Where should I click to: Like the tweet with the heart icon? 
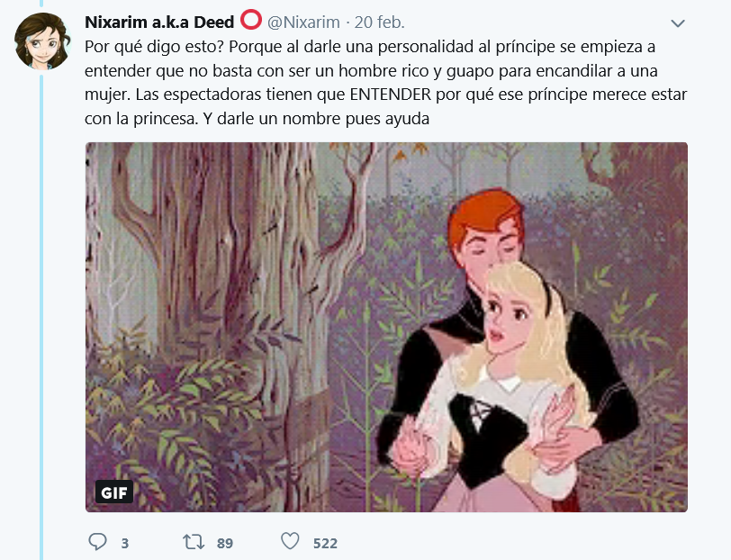click(290, 541)
